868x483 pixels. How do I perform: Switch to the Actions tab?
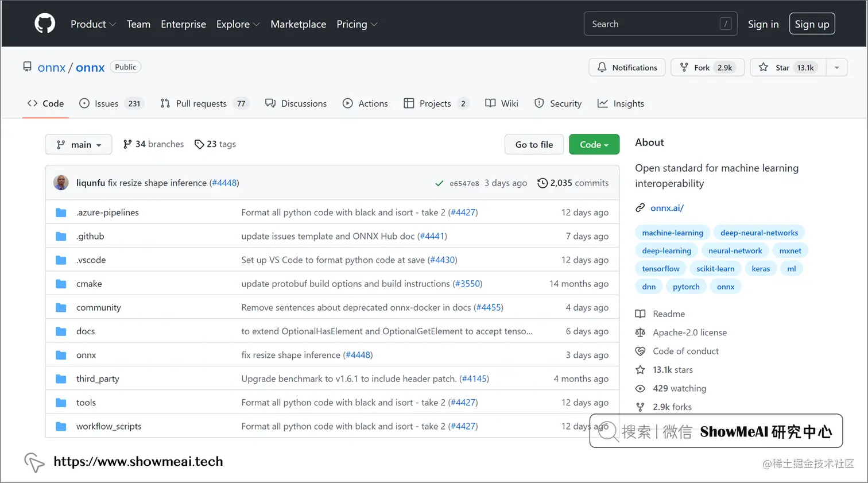coord(365,103)
